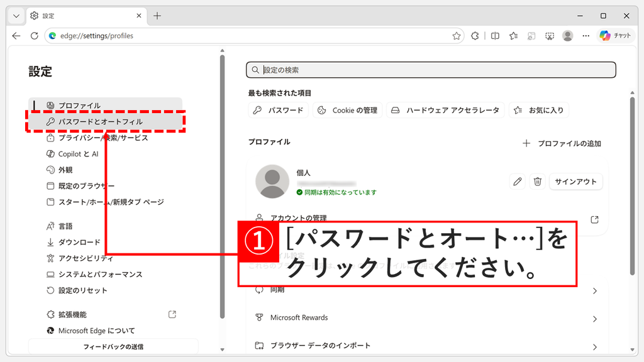Edit profile with pencil icon
The image size is (644, 362).
(518, 182)
